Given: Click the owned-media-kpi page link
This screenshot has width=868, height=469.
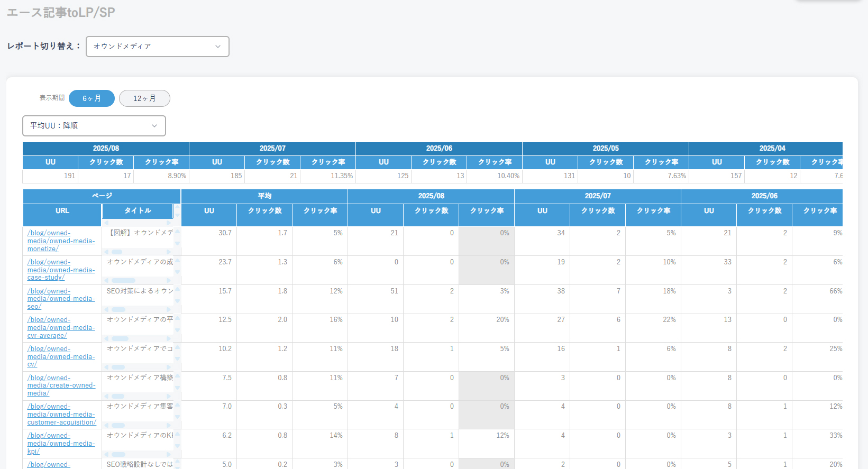Looking at the screenshot, I should pyautogui.click(x=61, y=443).
